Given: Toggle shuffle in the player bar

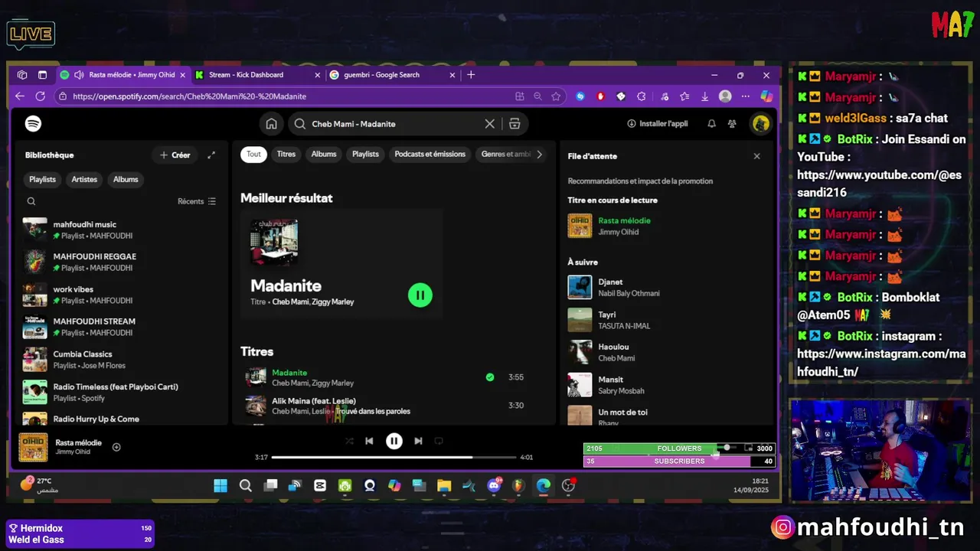Looking at the screenshot, I should (x=349, y=441).
